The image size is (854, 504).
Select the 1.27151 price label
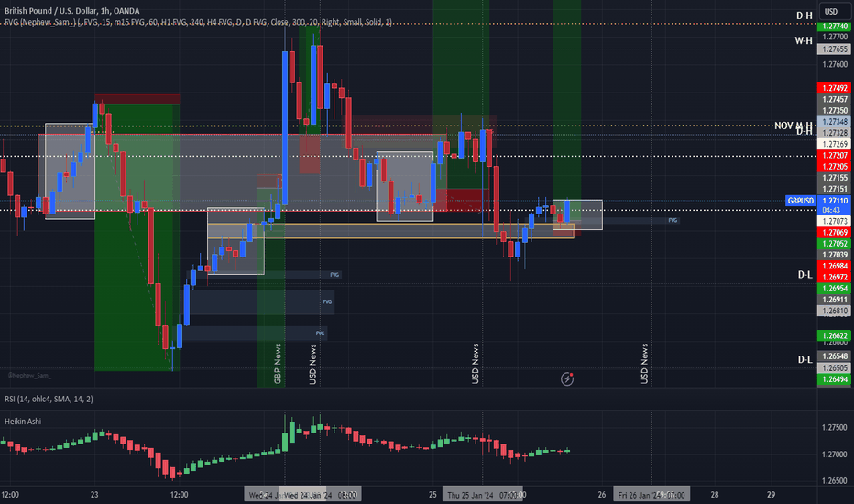click(x=835, y=189)
